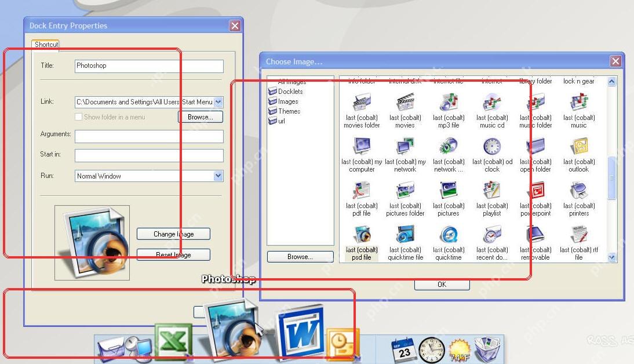
Task: Click the scroll down arrow of icon list
Action: click(611, 257)
